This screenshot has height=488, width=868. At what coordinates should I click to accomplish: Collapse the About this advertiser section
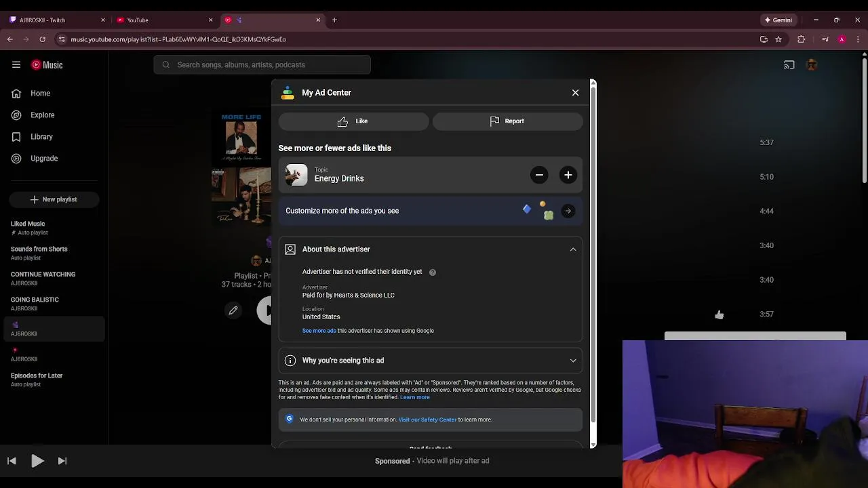pos(573,249)
